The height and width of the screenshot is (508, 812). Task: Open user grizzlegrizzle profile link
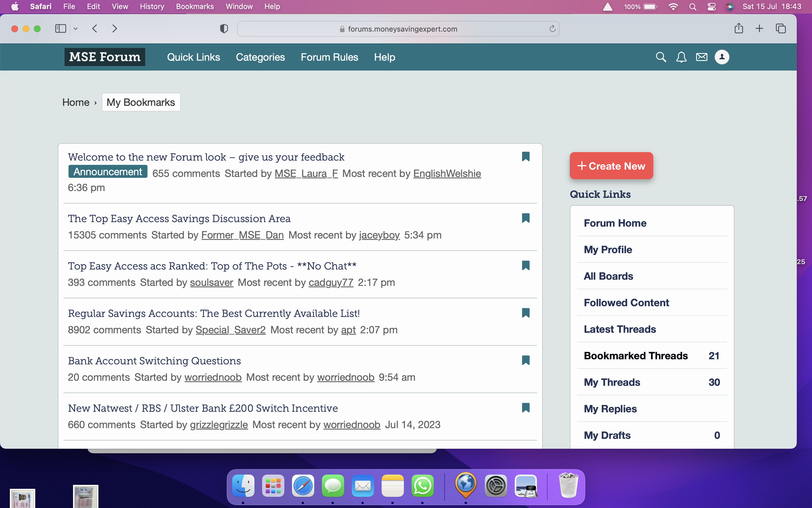coord(219,425)
